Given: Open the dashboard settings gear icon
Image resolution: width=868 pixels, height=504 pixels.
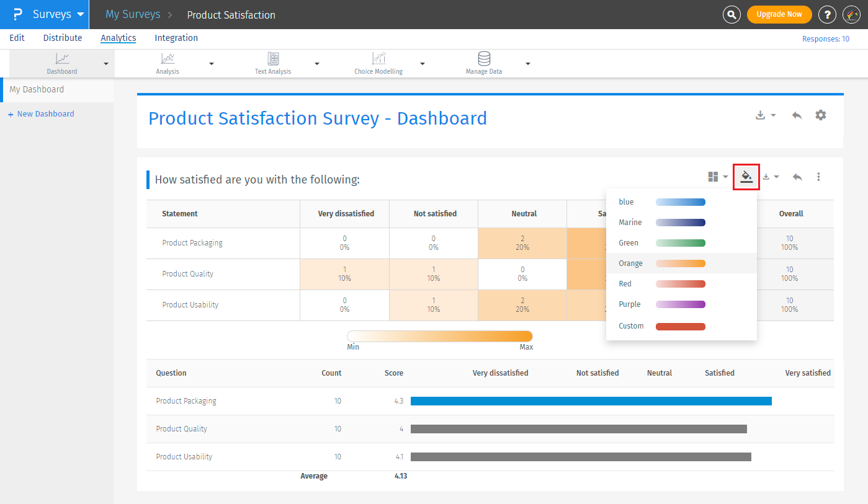Looking at the screenshot, I should pos(821,115).
